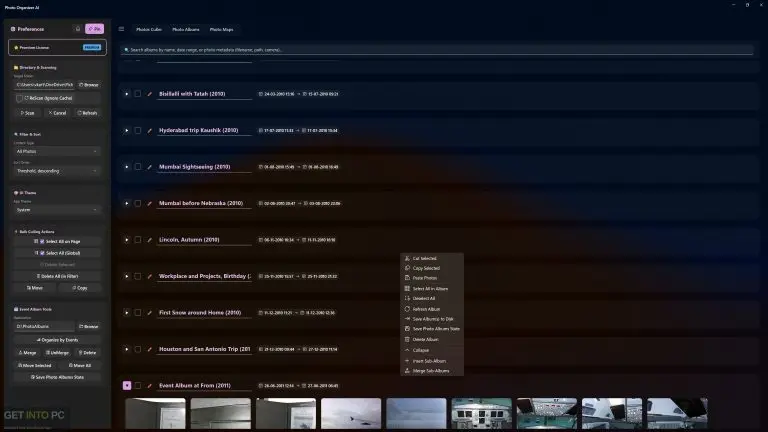This screenshot has width=768, height=432.
Task: Click the scissors icon for Cut Selected
Action: (407, 258)
